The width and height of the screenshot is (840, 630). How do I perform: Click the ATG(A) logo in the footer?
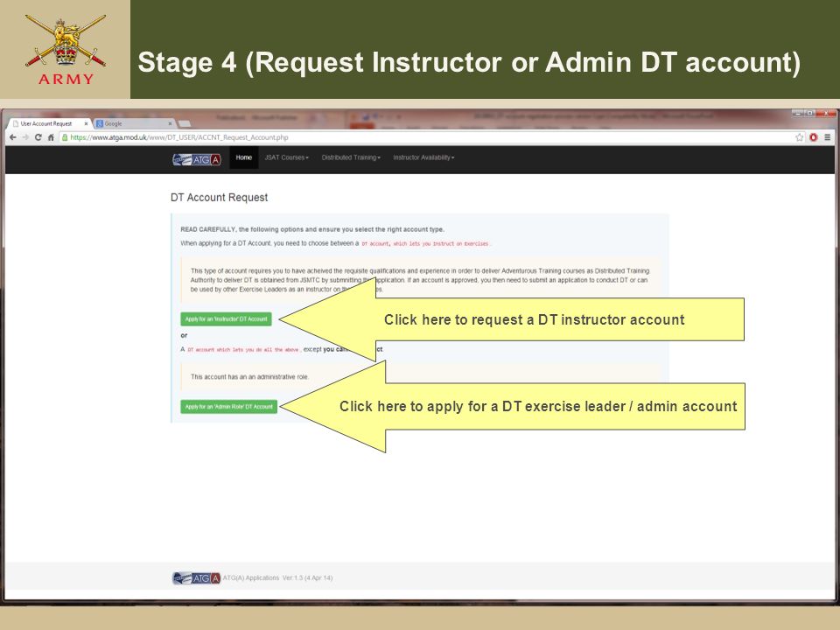196,578
